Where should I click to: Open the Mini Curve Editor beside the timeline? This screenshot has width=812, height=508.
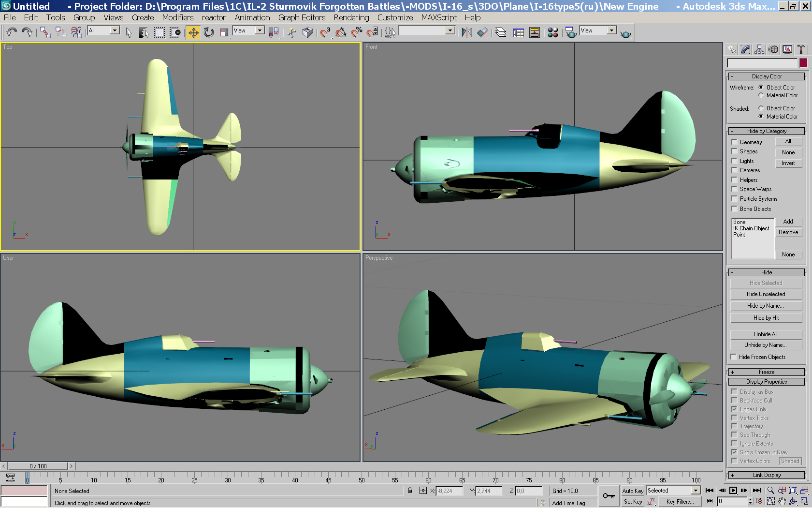tap(10, 478)
